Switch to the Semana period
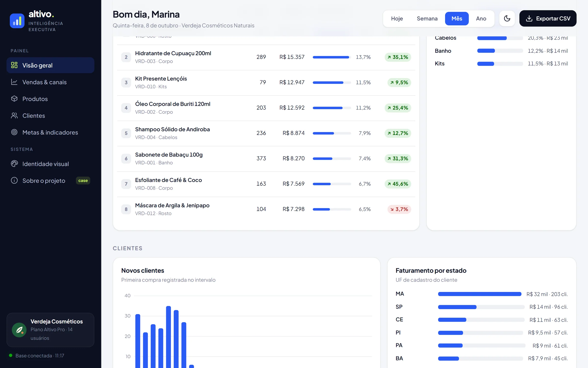Screen dimensions: 588x368 [427, 18]
